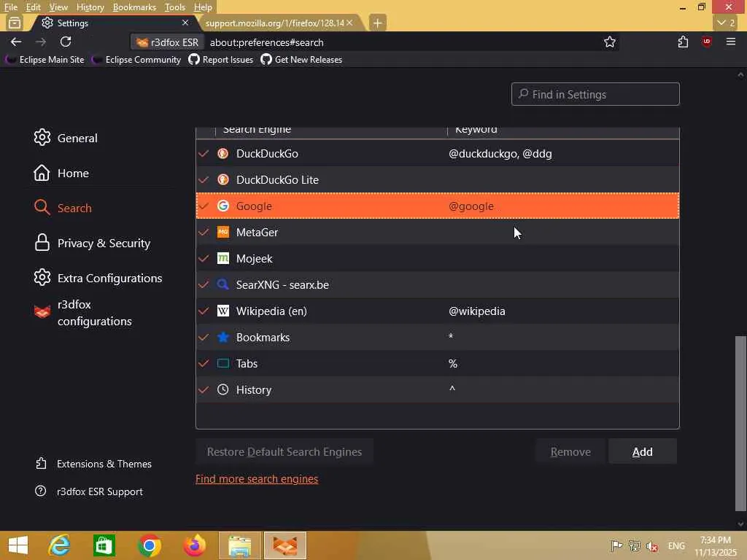This screenshot has width=747, height=560.
Task: Close the support.mozilla.org tab
Action: (349, 23)
